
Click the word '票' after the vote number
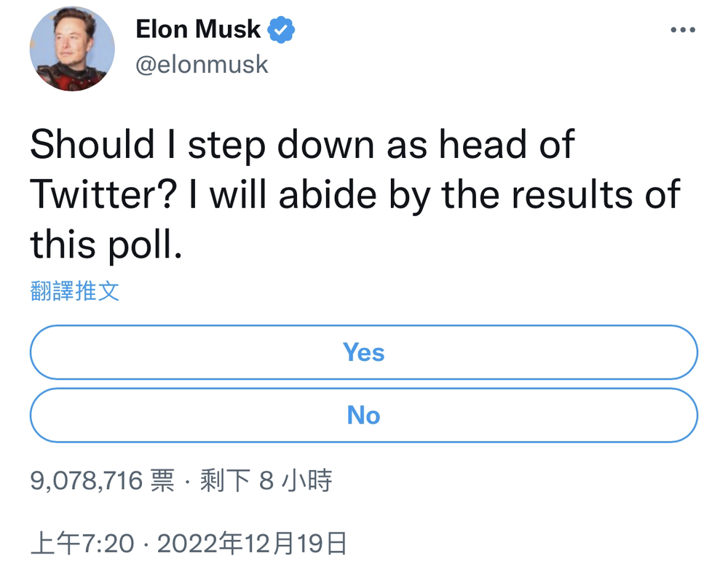[x=162, y=481]
